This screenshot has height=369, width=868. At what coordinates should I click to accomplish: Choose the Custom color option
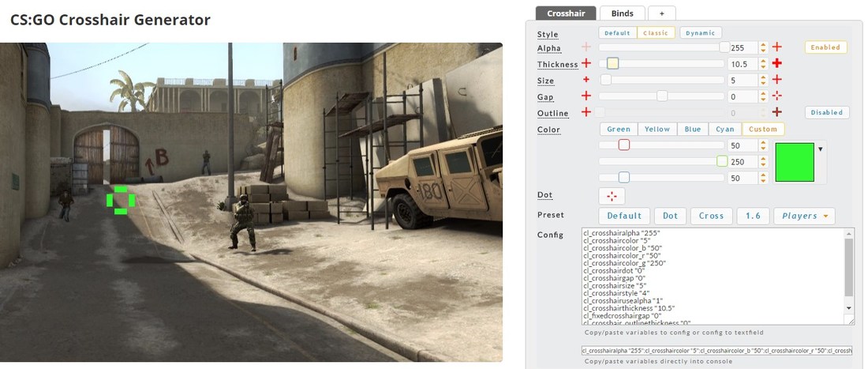tap(763, 129)
